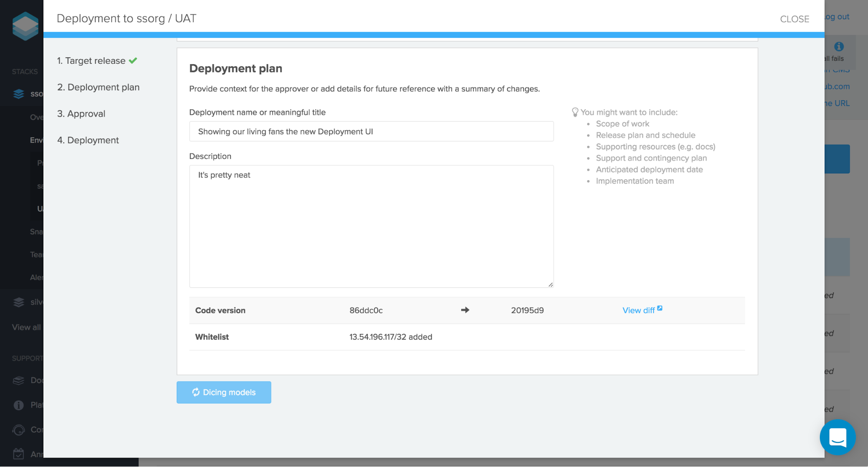Click inside the Description text area

click(x=371, y=226)
